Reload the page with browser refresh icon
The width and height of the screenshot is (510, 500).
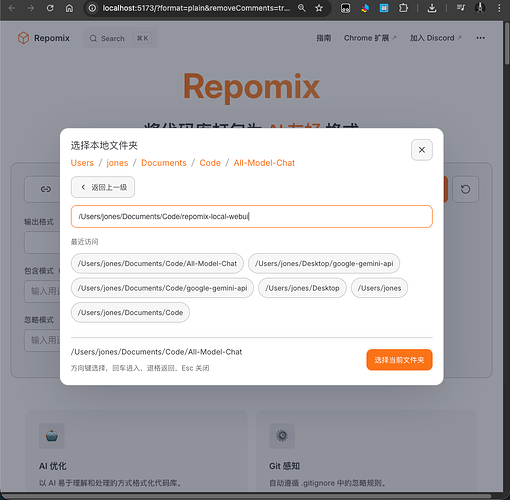(x=50, y=8)
